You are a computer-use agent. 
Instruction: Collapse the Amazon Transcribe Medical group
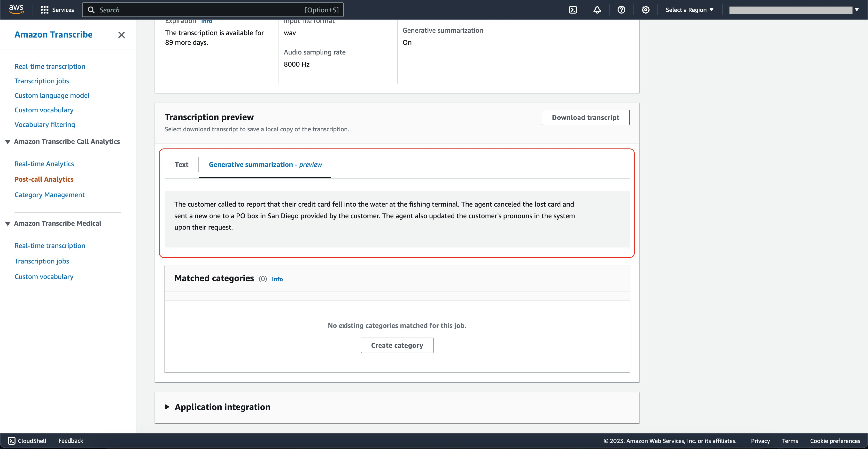tap(8, 223)
